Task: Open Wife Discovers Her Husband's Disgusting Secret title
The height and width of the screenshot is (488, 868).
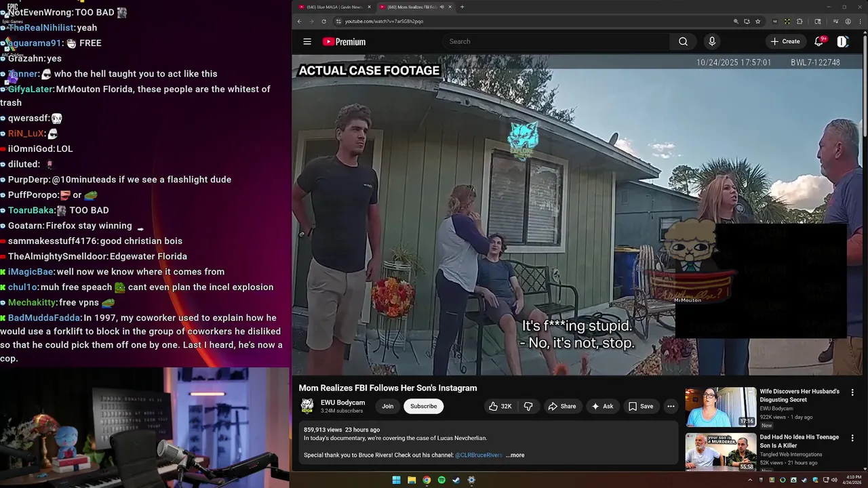Action: [800, 396]
